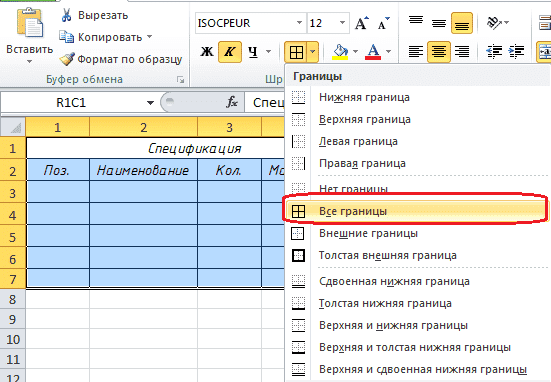Toggle underline formatting Ч
Screen dimensions: 551x382
[253, 52]
